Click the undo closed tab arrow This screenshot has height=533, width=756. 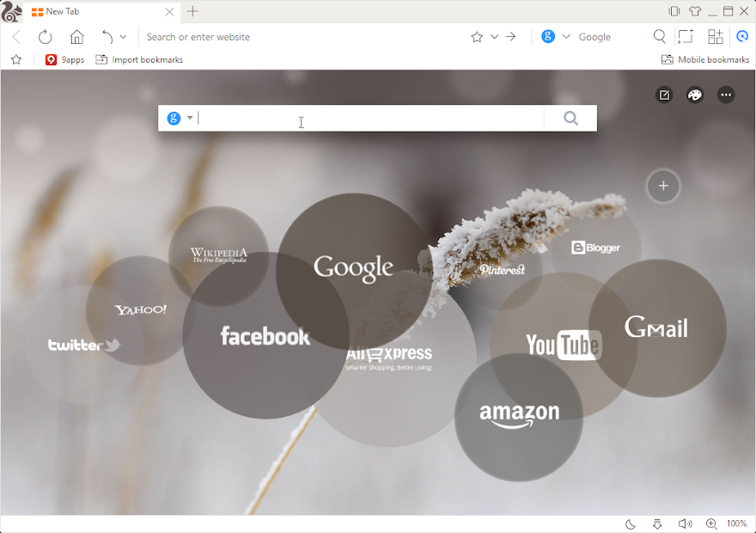click(107, 37)
